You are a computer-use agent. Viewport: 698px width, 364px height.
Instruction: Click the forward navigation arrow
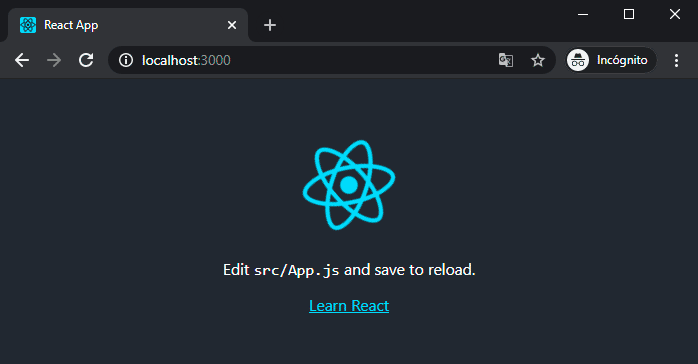(54, 60)
